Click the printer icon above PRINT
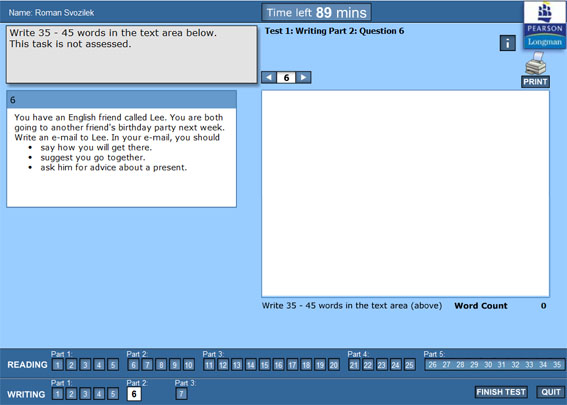 coord(536,63)
